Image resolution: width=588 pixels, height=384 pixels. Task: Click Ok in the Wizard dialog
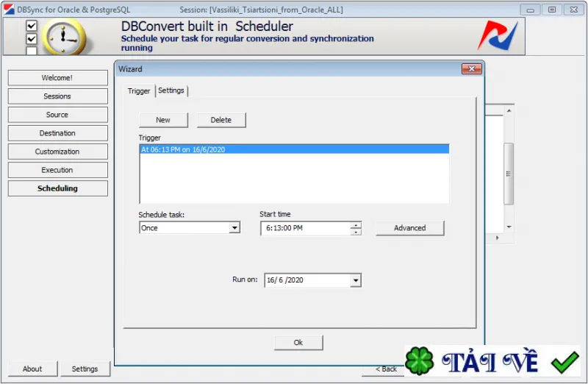click(x=298, y=342)
